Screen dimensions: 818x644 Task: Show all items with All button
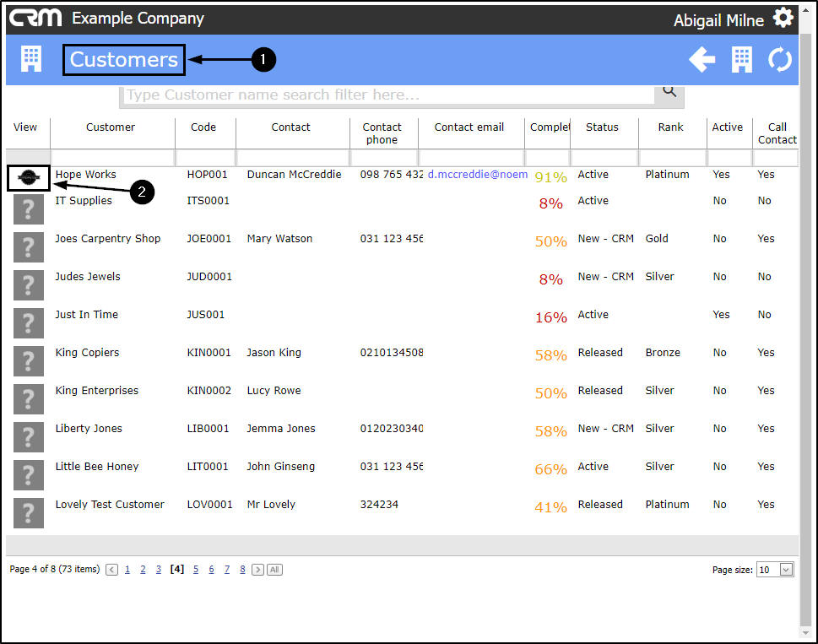point(274,570)
